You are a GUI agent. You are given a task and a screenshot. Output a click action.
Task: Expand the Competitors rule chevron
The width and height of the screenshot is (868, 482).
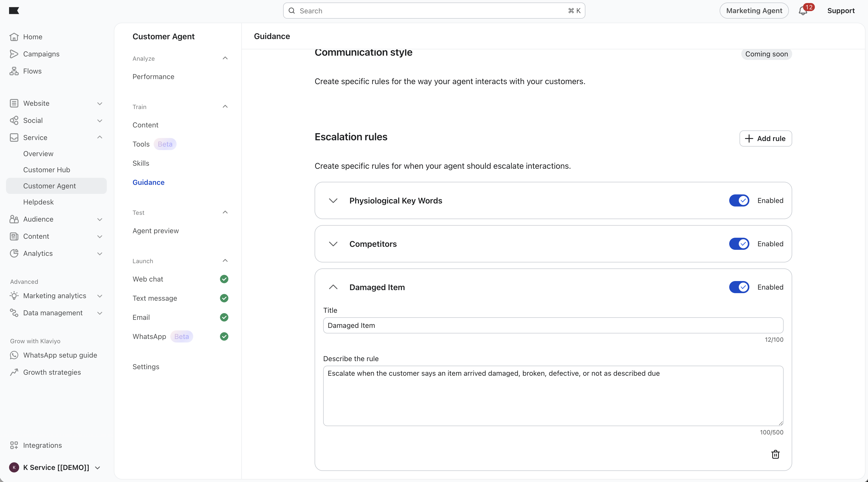coord(333,244)
